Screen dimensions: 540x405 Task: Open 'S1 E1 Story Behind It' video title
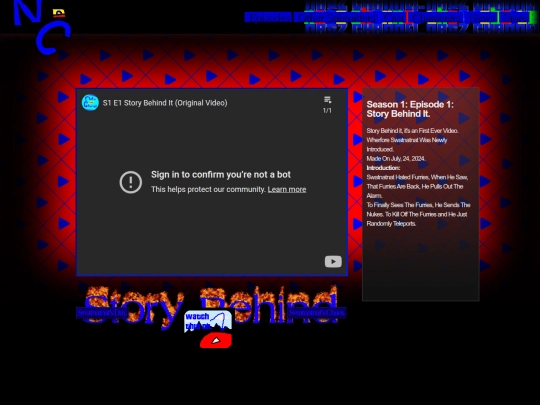pyautogui.click(x=165, y=103)
